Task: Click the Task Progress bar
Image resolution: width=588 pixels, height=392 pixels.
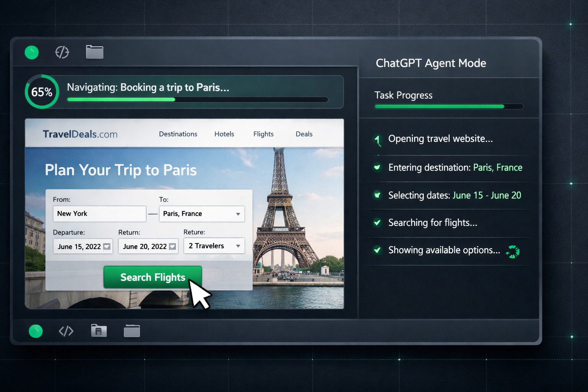Action: point(448,107)
